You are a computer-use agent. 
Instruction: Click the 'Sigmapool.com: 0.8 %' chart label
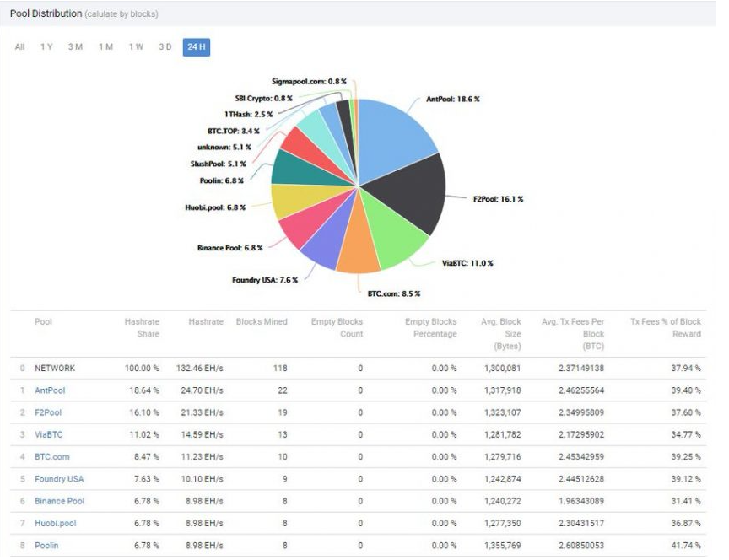(309, 81)
